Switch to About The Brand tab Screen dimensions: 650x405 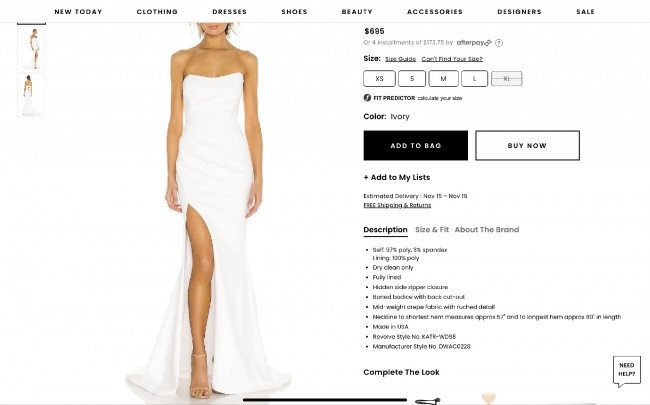pyautogui.click(x=487, y=230)
